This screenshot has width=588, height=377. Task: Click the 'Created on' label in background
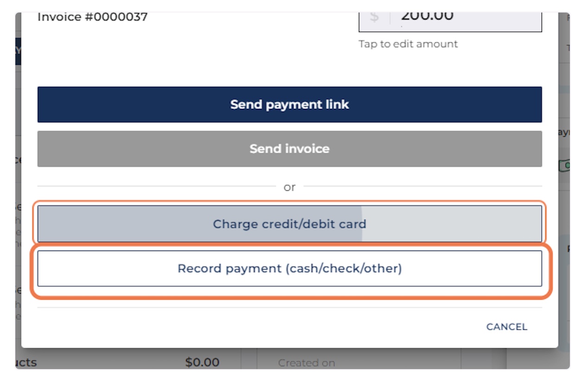[x=307, y=363]
